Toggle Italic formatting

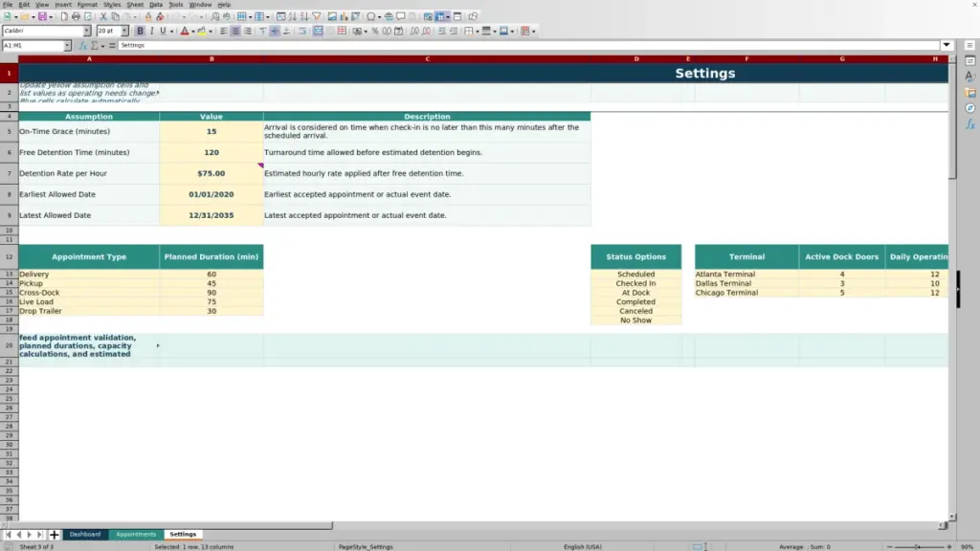(152, 31)
